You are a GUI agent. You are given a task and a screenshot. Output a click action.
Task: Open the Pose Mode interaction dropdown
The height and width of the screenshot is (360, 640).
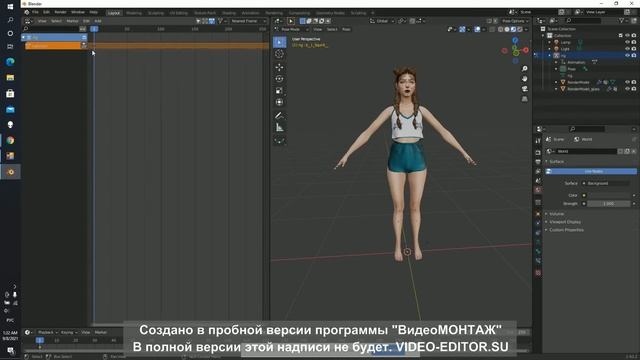[x=293, y=29]
